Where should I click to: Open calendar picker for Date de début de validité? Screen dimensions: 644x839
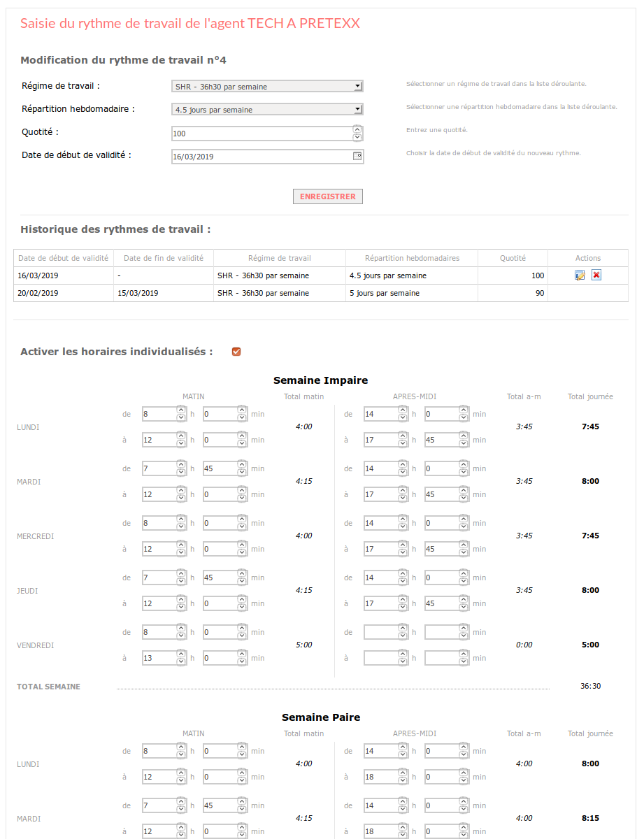[x=357, y=156]
